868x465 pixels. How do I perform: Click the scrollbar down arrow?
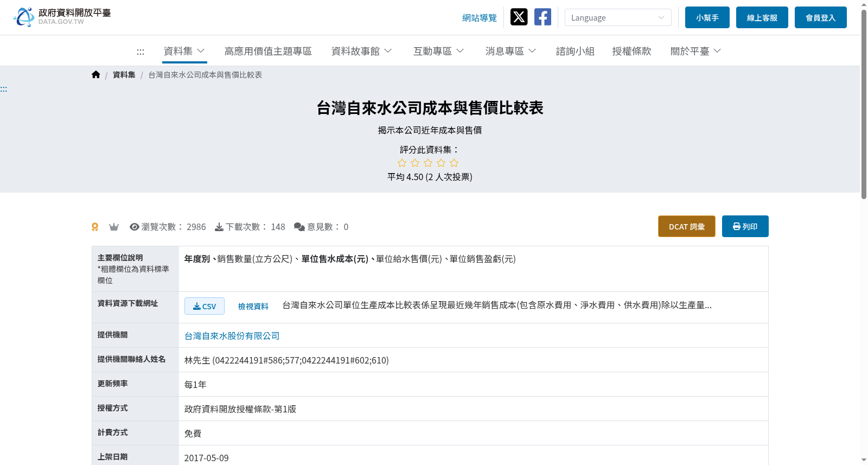pos(864,460)
